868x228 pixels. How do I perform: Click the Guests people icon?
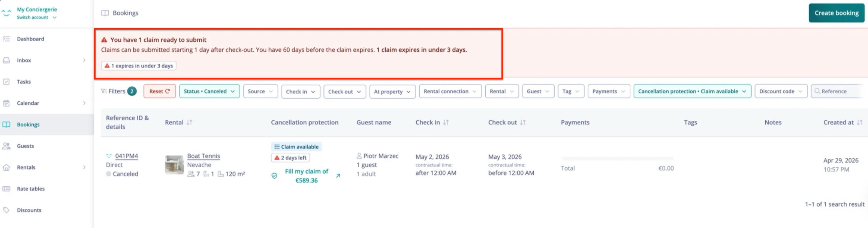pos(6,146)
